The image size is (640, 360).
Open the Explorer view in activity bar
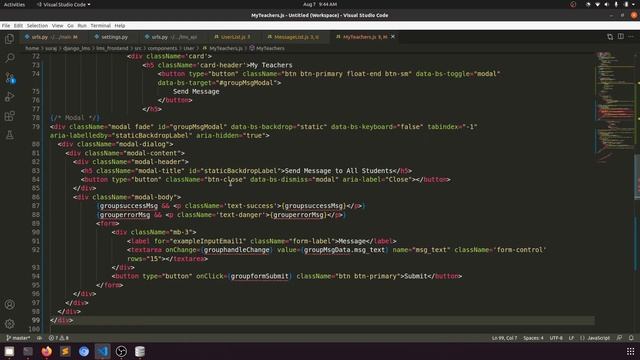pyautogui.click(x=9, y=39)
